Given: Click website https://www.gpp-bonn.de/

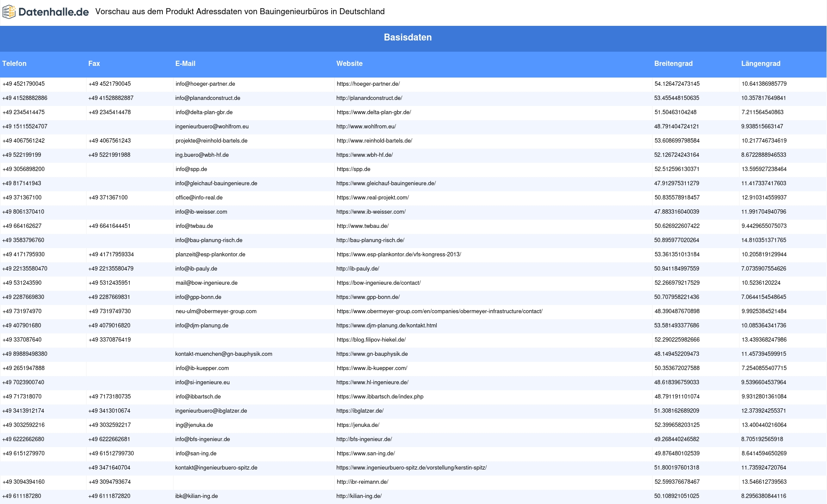Looking at the screenshot, I should (x=368, y=297).
